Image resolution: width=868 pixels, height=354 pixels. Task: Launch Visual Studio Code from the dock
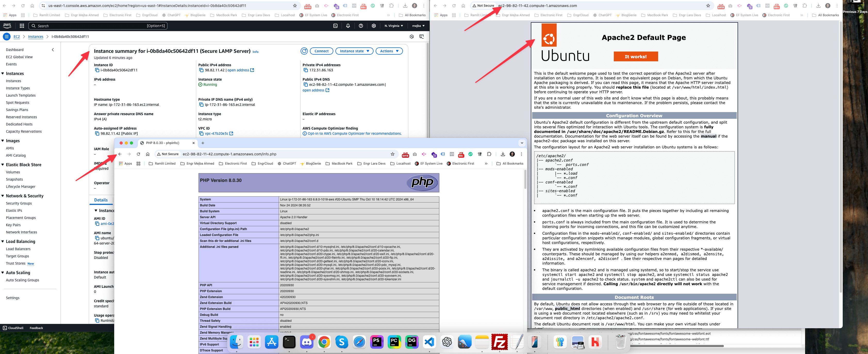tap(429, 342)
